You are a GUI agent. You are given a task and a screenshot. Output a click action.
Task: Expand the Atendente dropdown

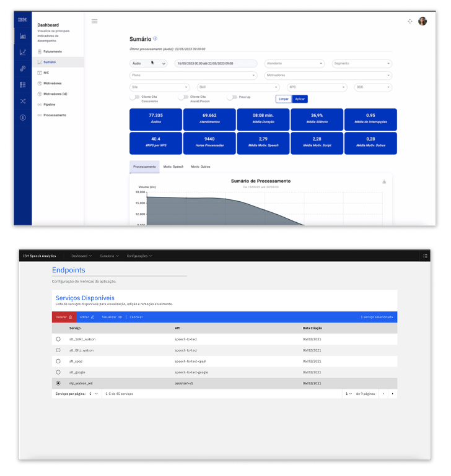295,63
